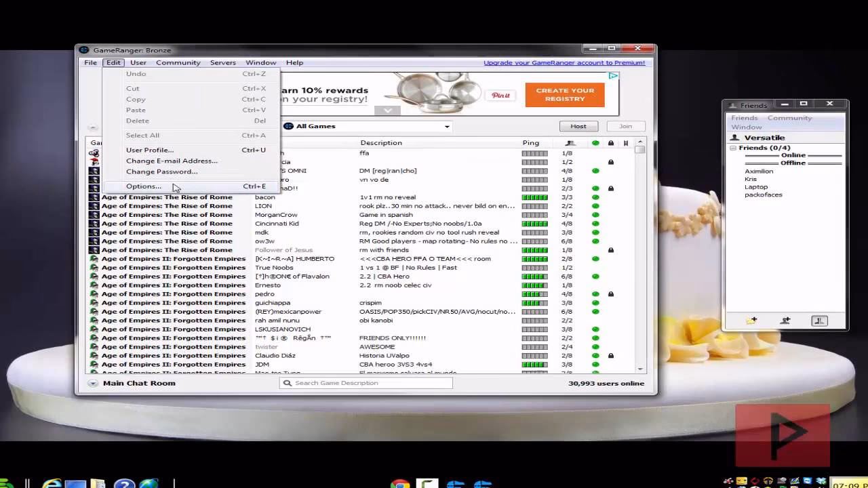Click the game list scrollbar down arrow
The image size is (868, 488).
[640, 369]
